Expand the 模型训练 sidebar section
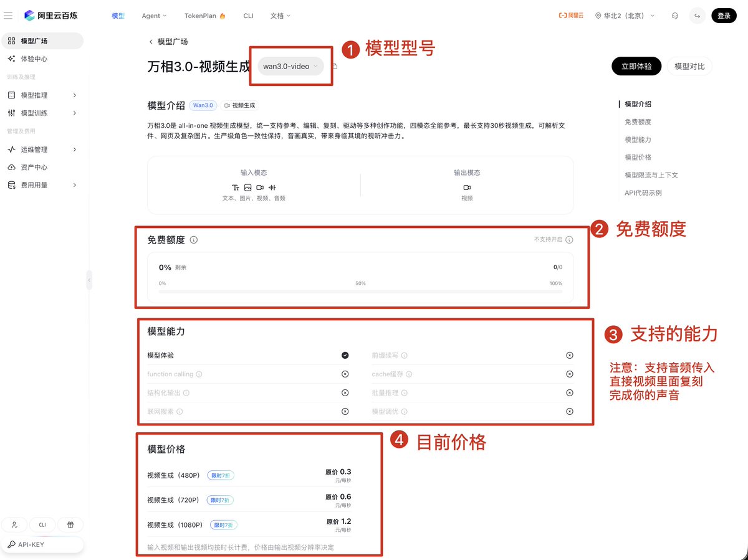Screen dimensions: 748x560 pyautogui.click(x=75, y=113)
